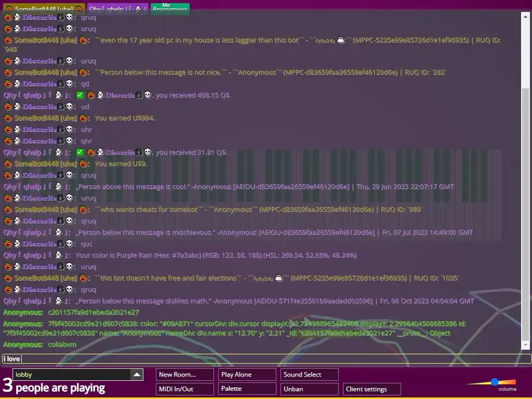Adjust the volume slider knob

[495, 382]
